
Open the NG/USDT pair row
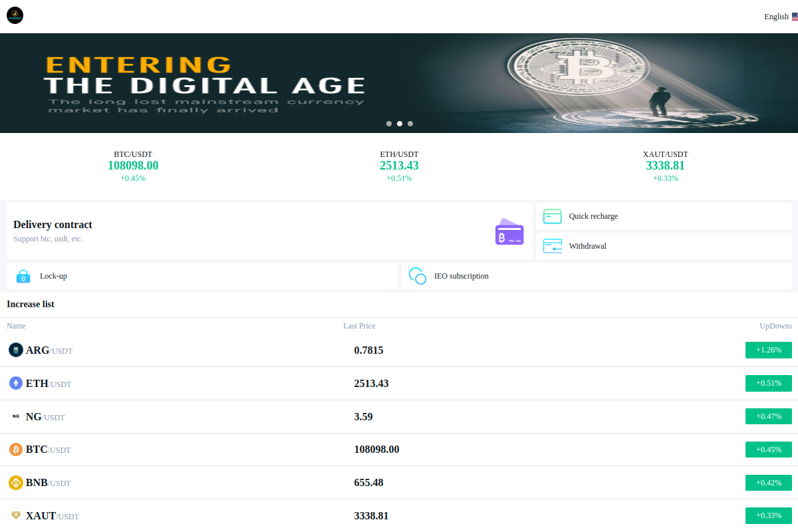pyautogui.click(x=399, y=417)
